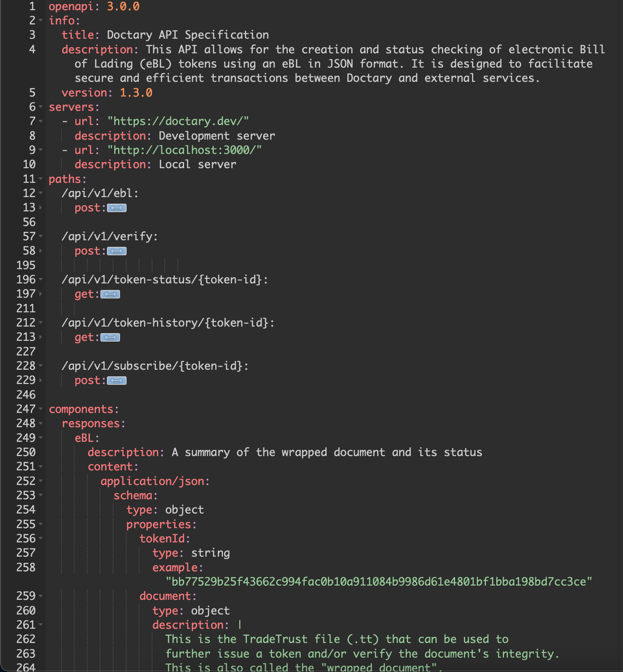
Task: Click the /api/v1/ebl: path key
Action: point(100,193)
